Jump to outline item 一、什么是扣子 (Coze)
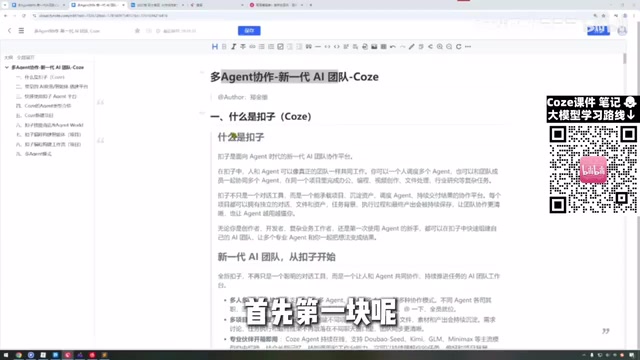 (x=40, y=77)
